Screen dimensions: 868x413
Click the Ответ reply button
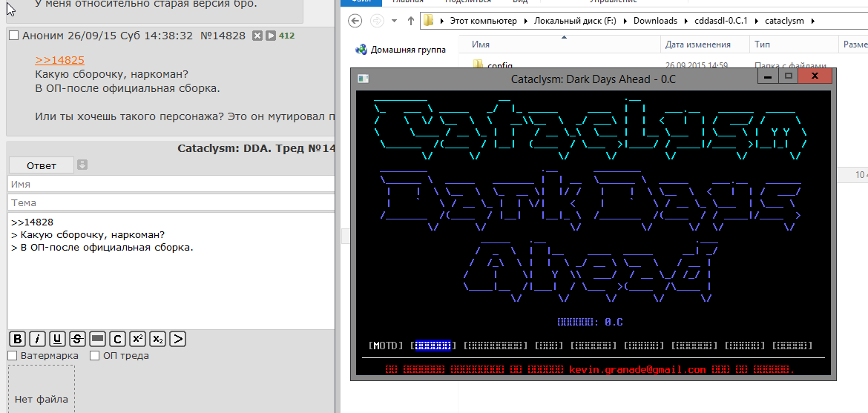pos(42,165)
